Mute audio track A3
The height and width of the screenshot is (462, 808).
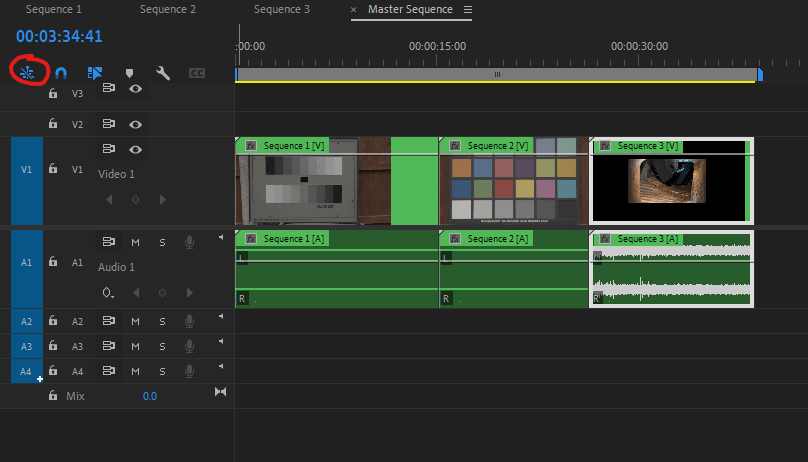point(136,346)
